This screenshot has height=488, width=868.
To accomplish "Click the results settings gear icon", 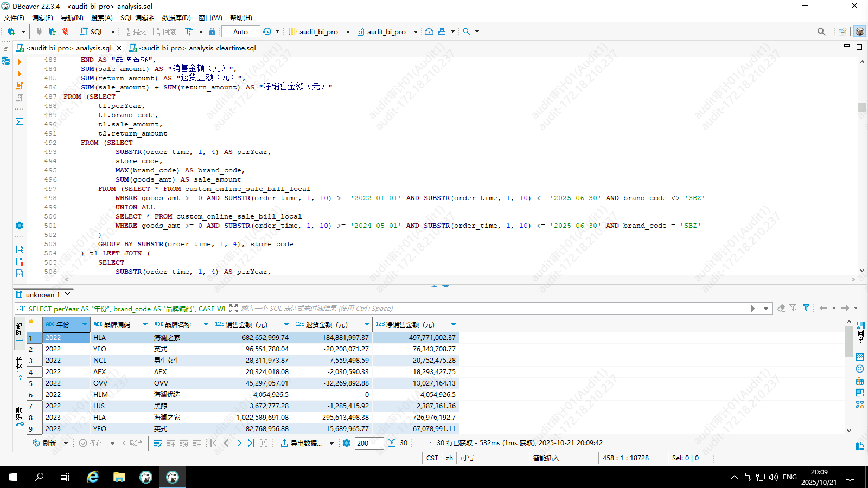I will coord(347,443).
